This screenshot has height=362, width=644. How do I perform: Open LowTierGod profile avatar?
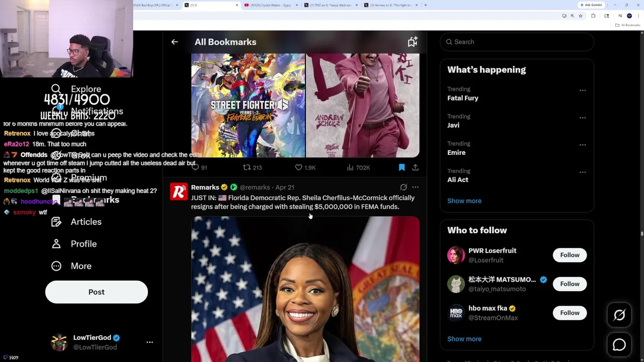point(59,342)
